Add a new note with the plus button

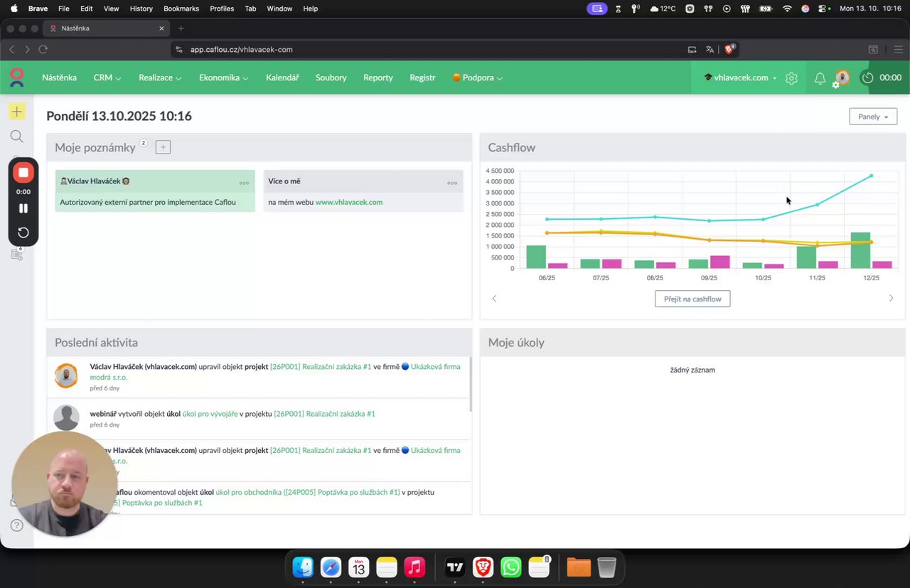point(163,147)
